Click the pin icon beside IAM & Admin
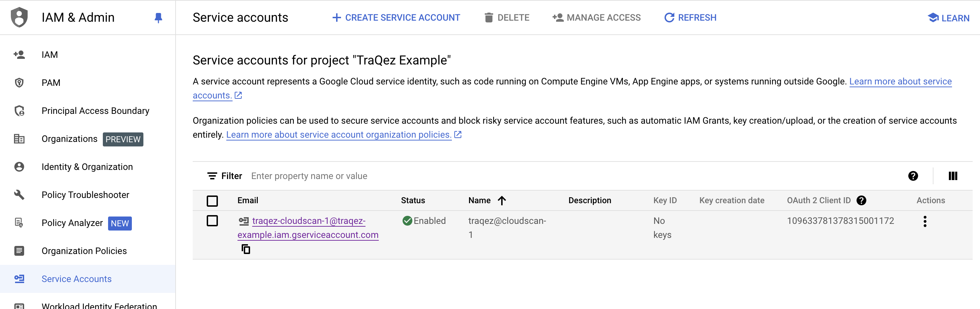 [x=158, y=18]
